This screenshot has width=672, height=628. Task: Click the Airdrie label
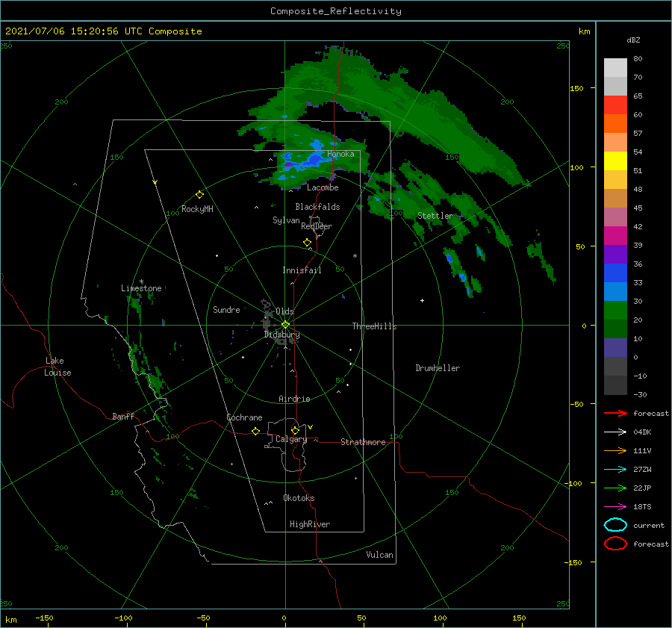tap(294, 399)
